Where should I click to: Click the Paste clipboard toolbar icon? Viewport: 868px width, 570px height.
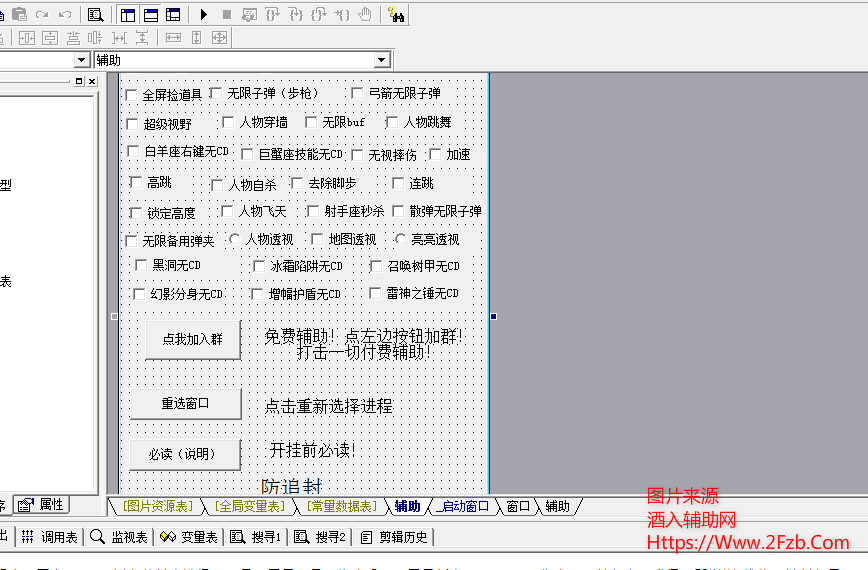pyautogui.click(x=19, y=14)
